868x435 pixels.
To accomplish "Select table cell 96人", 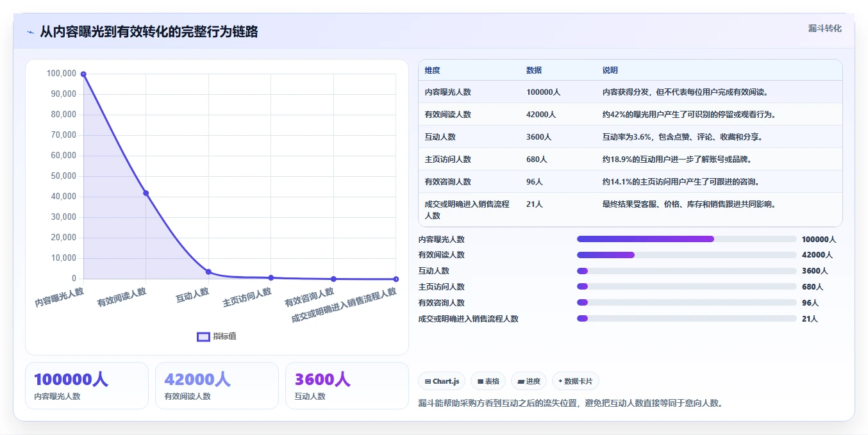I will click(535, 182).
